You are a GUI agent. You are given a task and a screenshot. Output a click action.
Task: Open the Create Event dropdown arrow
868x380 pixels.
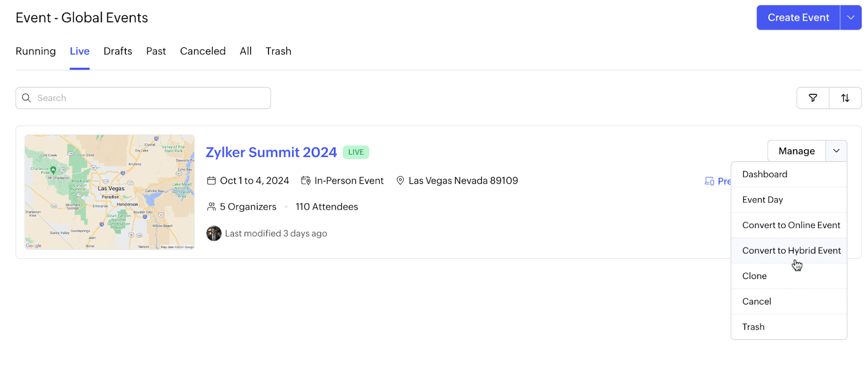pos(850,17)
